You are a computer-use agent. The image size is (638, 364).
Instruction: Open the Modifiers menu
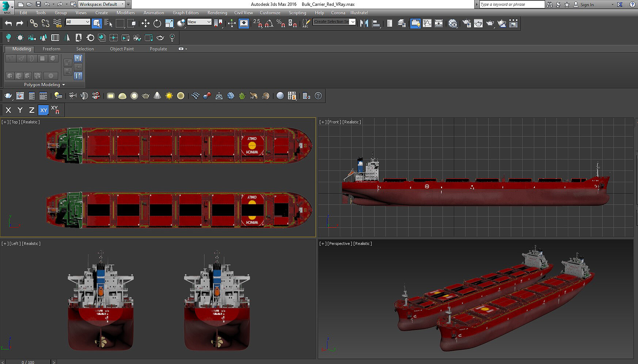pos(125,12)
